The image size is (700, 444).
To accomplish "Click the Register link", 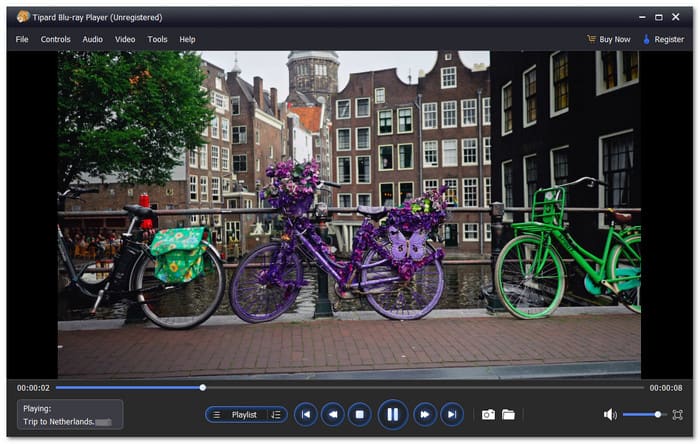I will (x=666, y=39).
